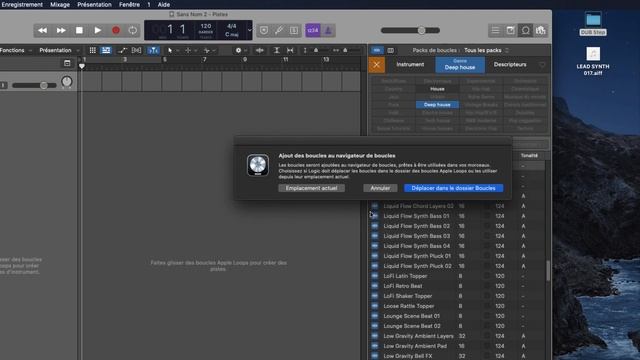Adjust the vertical zoom slider
The image size is (640, 360).
pyautogui.click(x=316, y=50)
